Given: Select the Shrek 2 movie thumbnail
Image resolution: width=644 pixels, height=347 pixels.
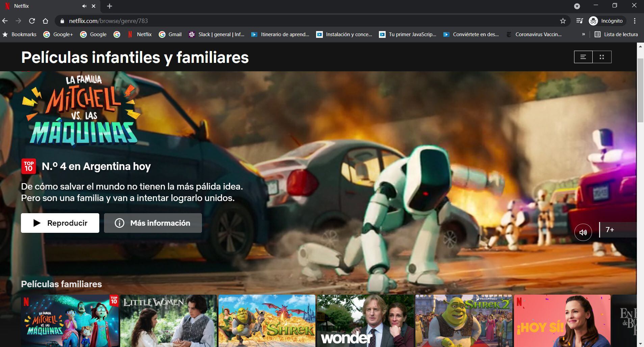Looking at the screenshot, I should [x=463, y=320].
